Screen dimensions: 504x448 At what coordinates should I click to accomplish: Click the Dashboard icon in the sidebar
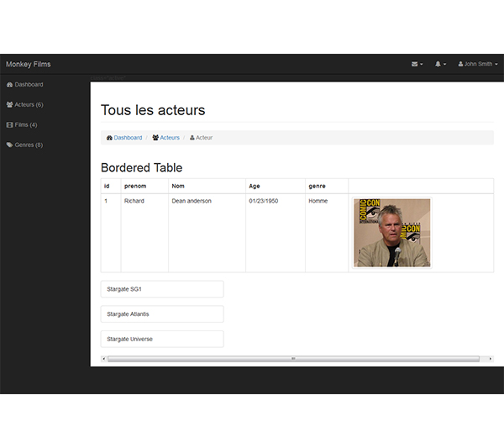pyautogui.click(x=9, y=85)
